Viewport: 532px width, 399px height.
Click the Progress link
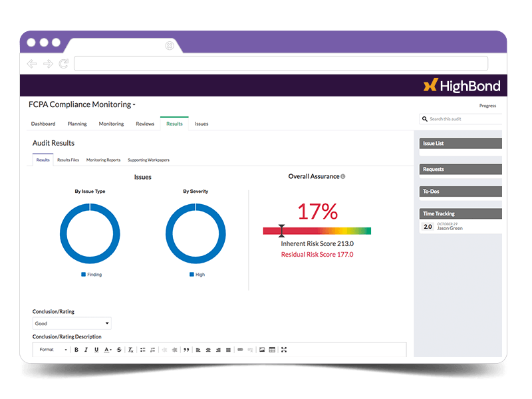tap(487, 106)
